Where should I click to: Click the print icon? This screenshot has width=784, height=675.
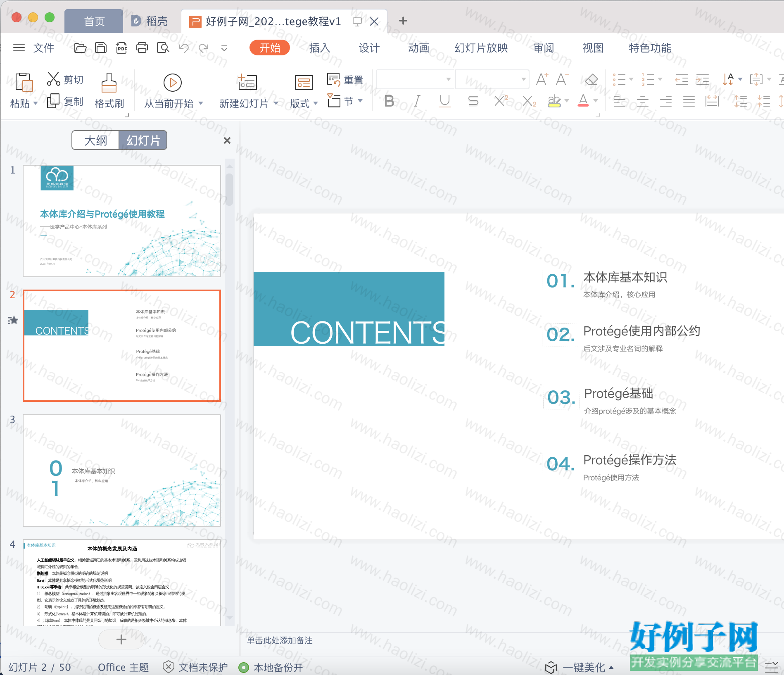pos(142,48)
